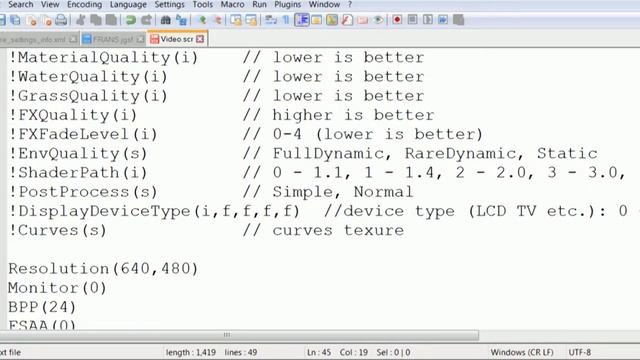Click the Save All toolbar icon

[16, 20]
